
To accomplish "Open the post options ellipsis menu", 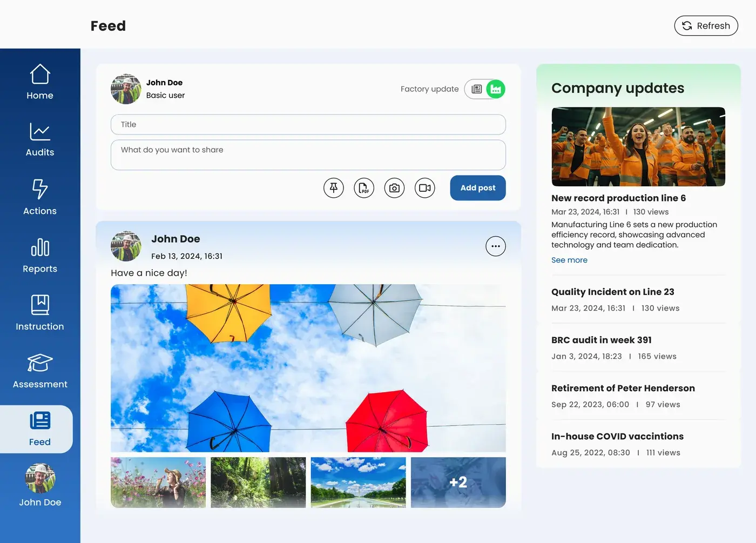I will point(496,246).
